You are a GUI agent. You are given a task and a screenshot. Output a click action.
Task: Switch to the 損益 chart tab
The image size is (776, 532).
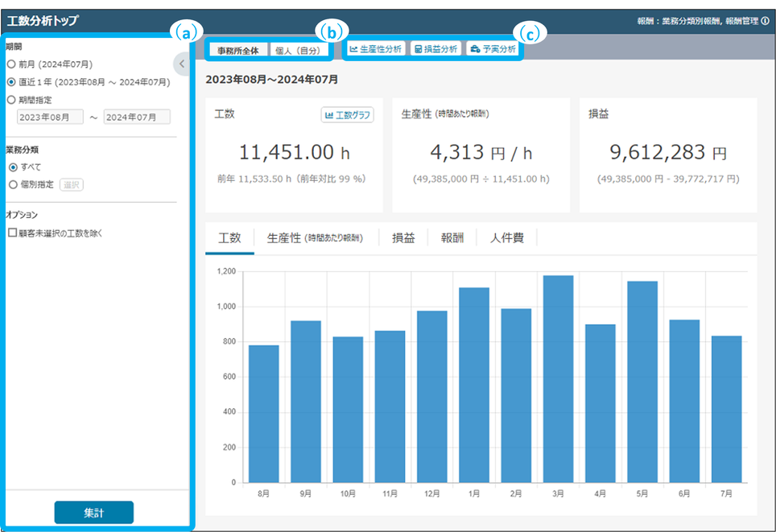pyautogui.click(x=403, y=238)
